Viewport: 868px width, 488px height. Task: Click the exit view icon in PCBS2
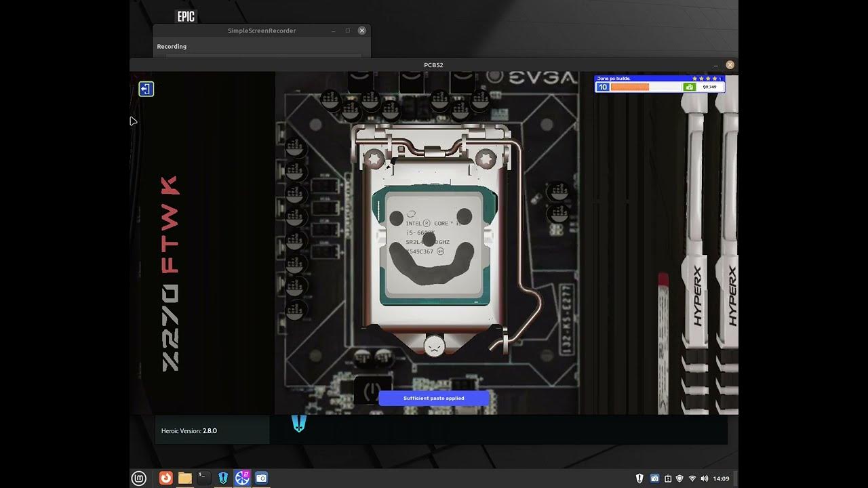[x=146, y=89]
